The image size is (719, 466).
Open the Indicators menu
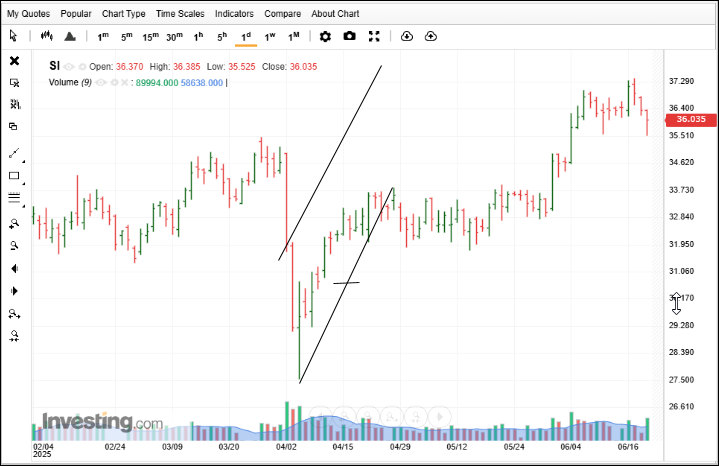pyautogui.click(x=234, y=14)
